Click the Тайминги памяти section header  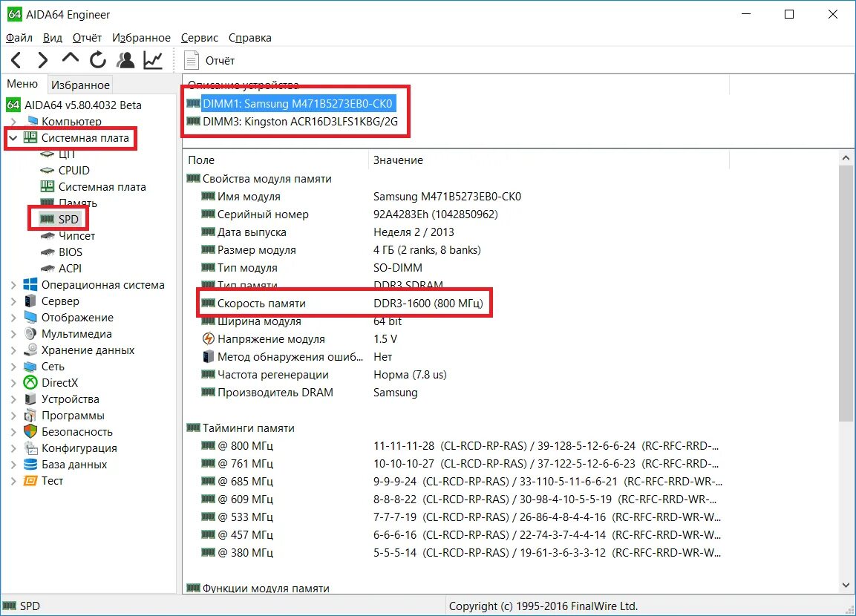tap(241, 428)
